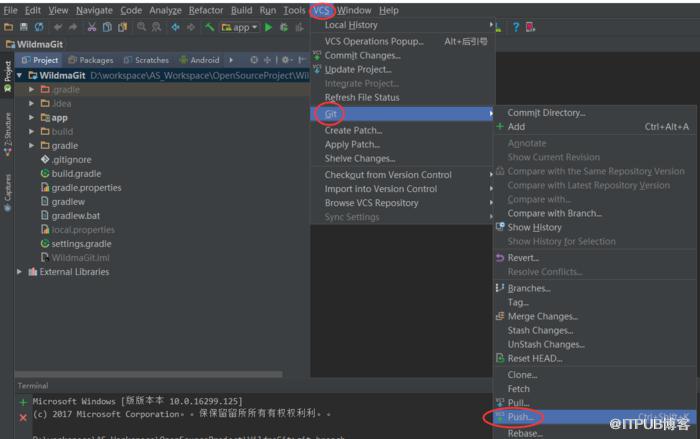Choose Update Project... menu entry
The height and width of the screenshot is (439, 700).
[x=402, y=69]
